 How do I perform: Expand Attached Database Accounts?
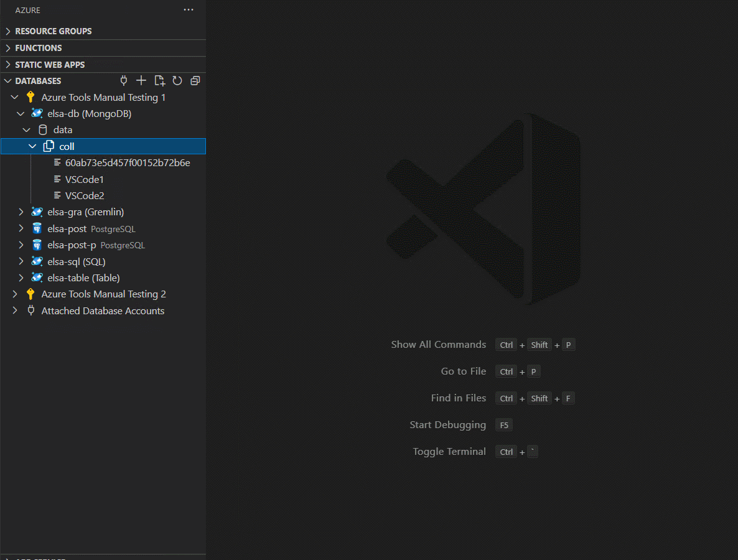point(14,310)
